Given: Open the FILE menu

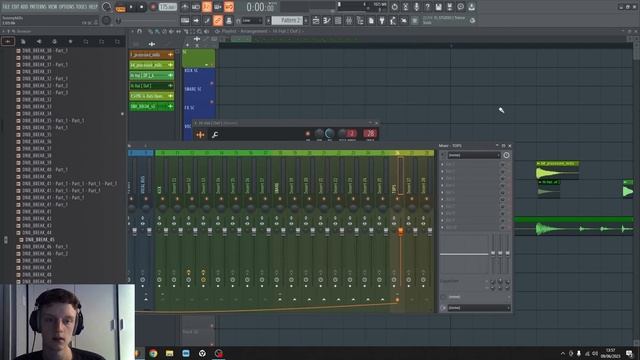Looking at the screenshot, I should pyautogui.click(x=7, y=7).
